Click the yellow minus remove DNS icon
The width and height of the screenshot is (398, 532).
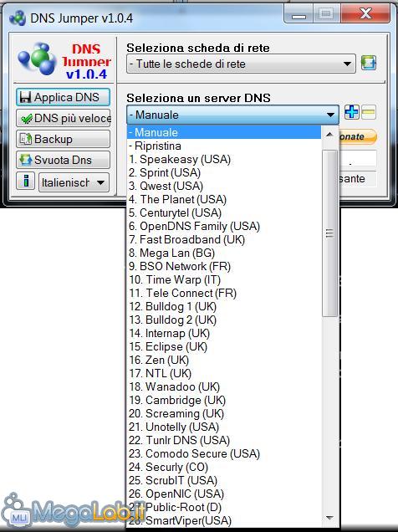[x=369, y=112]
